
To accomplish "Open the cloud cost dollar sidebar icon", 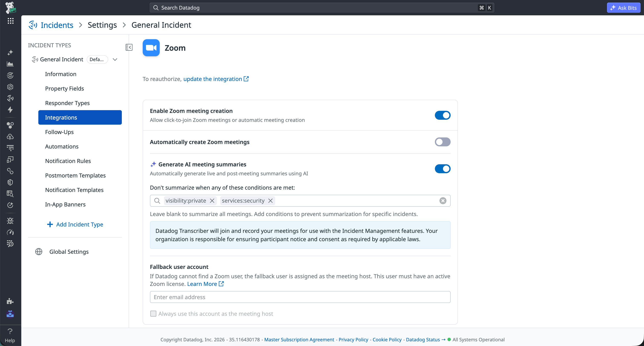I will (10, 137).
